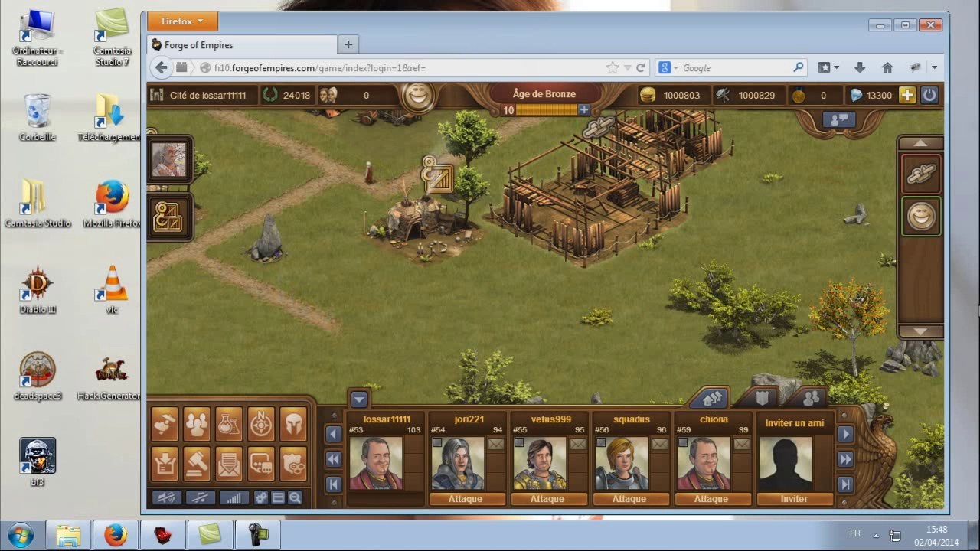This screenshot has width=980, height=551.
Task: Toggle the music mute button
Action: 201,497
